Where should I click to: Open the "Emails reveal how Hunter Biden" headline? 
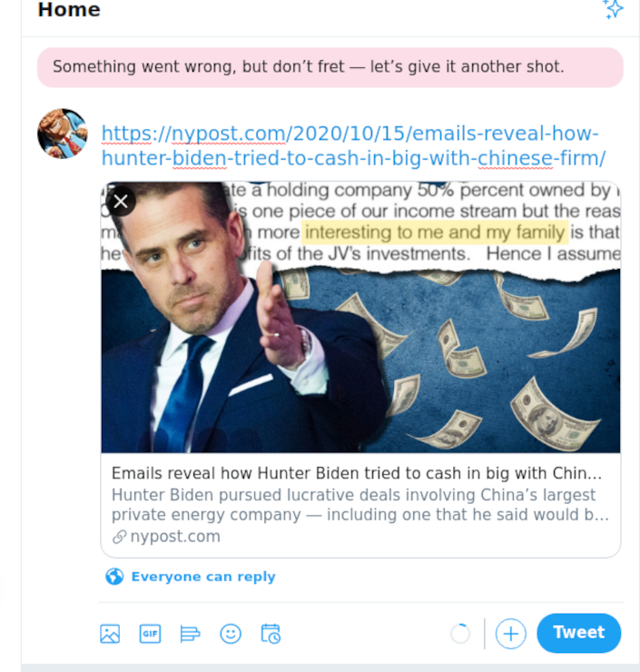click(356, 474)
